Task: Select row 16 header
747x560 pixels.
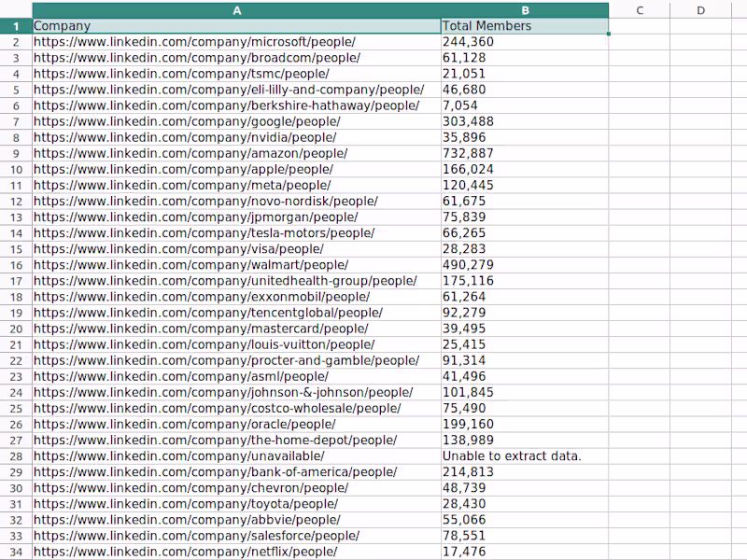Action: point(16,265)
